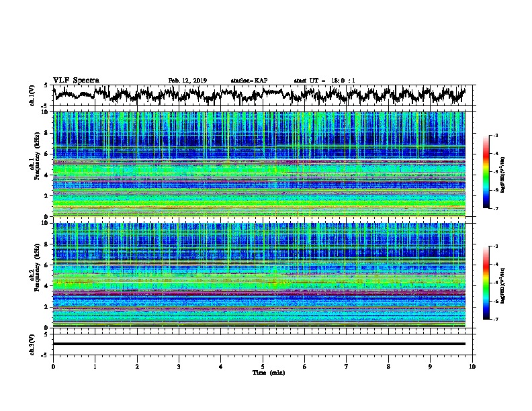This screenshot has height=411, width=532.
Task: Click the "-4" label on ch.1 colorbar
Action: (495, 154)
